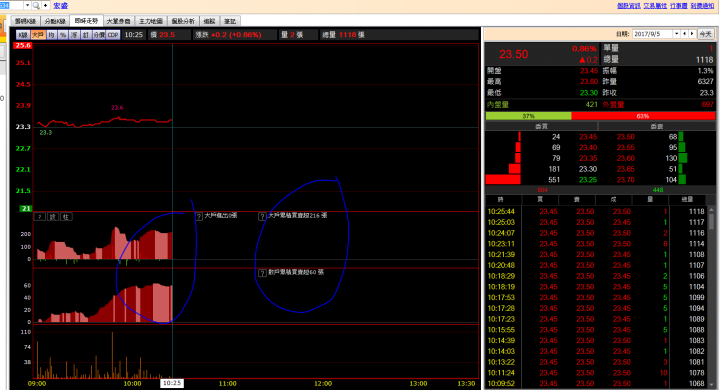This screenshot has height=390, width=720.
Task: Click the 設 settings box in the sub-chart
Action: (53, 217)
